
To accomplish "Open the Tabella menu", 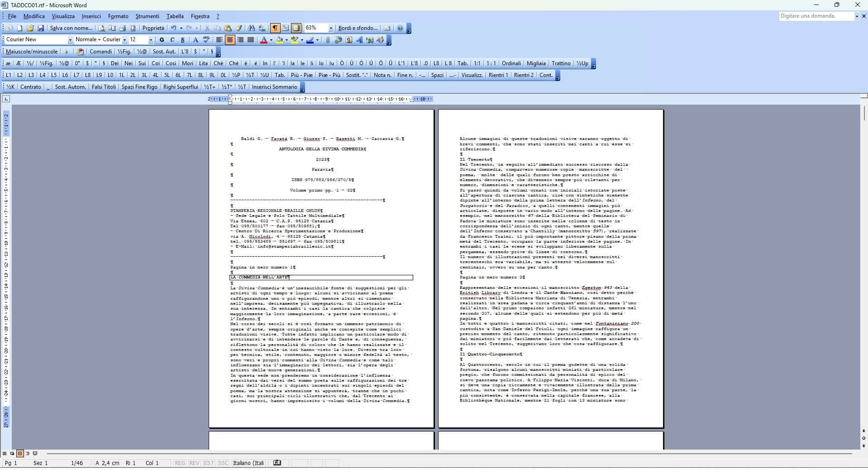I will (175, 16).
